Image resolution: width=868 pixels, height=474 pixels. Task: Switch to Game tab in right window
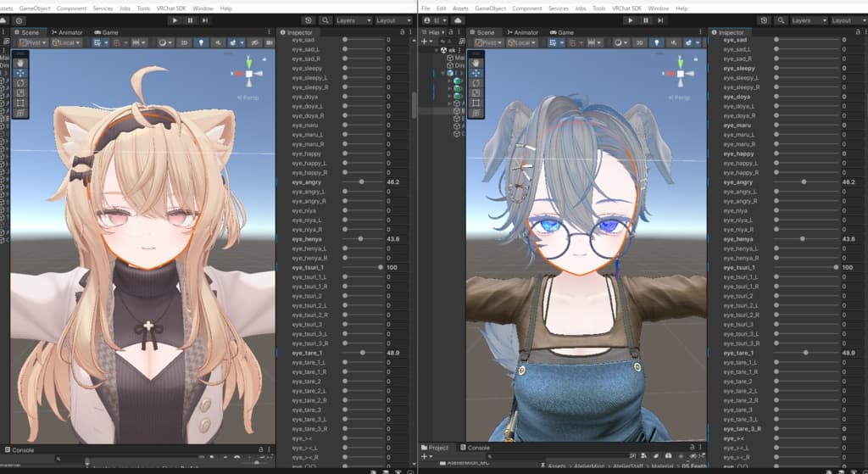tap(562, 32)
